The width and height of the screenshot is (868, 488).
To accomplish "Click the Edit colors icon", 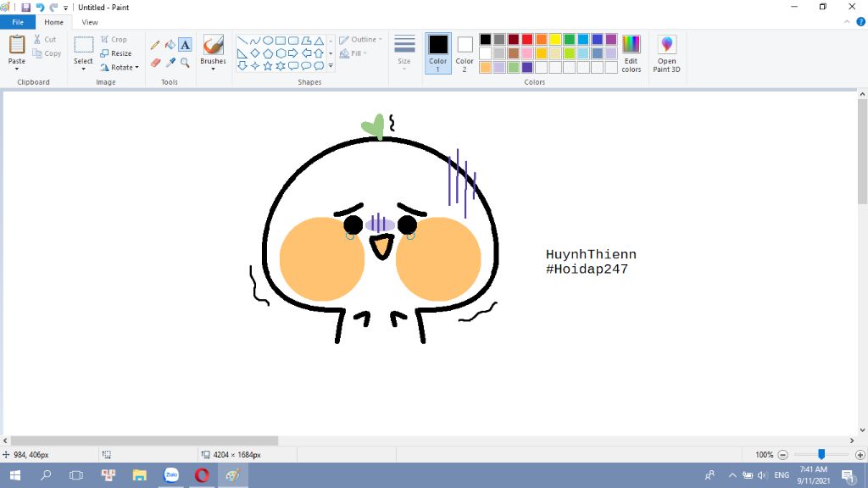I will coord(632,53).
